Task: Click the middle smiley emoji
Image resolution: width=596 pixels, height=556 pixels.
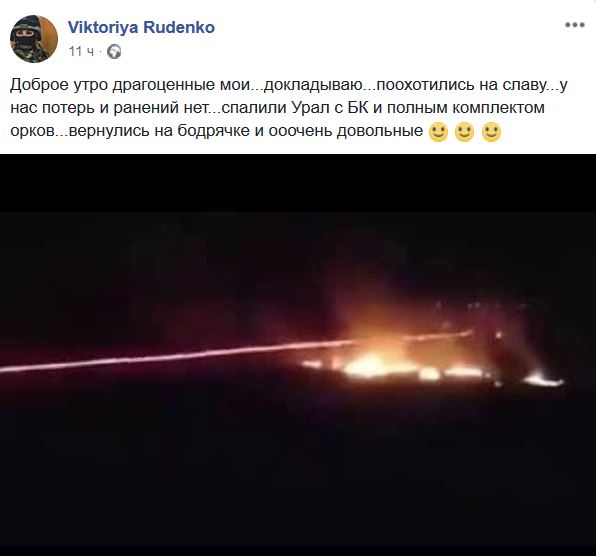Action: pyautogui.click(x=464, y=132)
